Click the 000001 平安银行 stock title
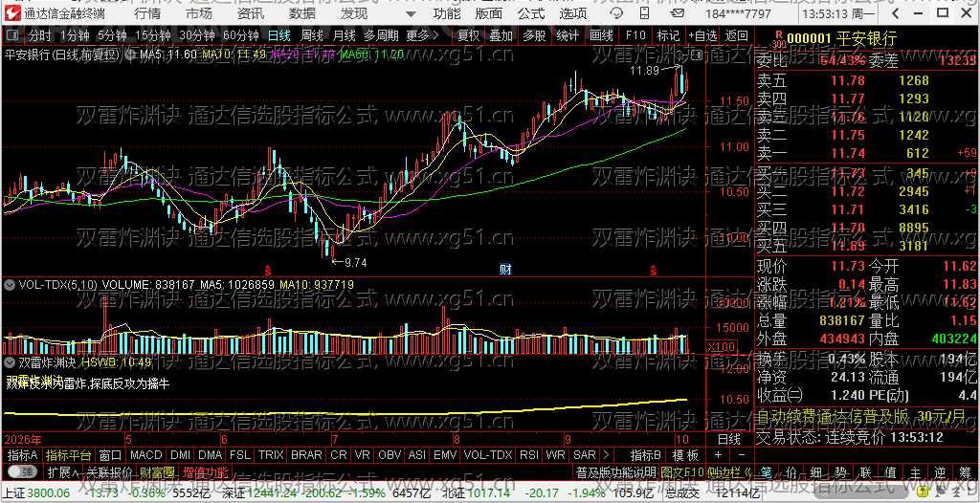The width and height of the screenshot is (980, 503). (x=842, y=38)
